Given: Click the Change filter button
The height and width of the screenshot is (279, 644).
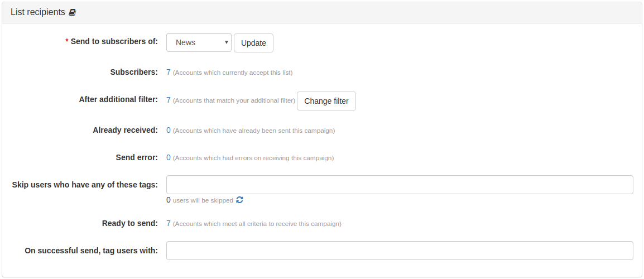Looking at the screenshot, I should (326, 101).
